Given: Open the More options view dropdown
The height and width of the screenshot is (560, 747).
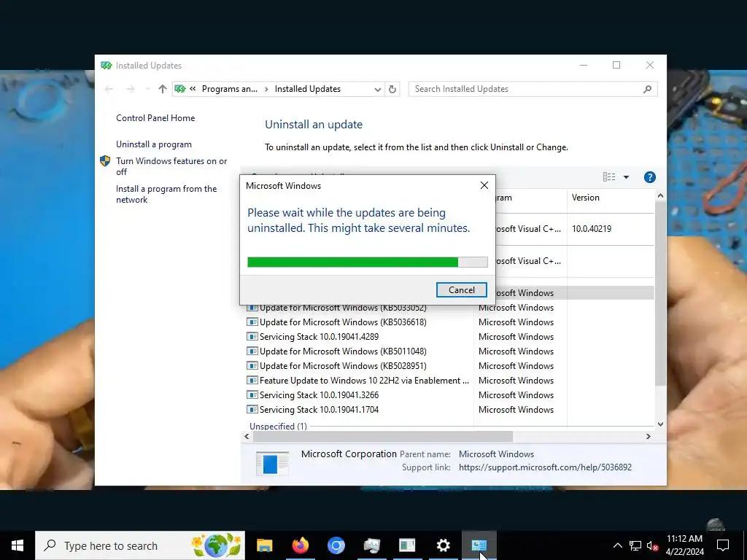Looking at the screenshot, I should (x=626, y=177).
